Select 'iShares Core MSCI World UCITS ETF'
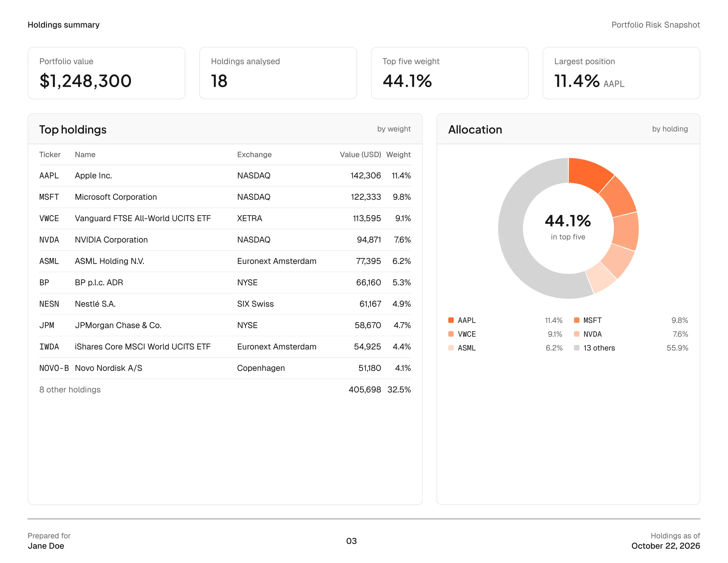The width and height of the screenshot is (728, 563). (143, 346)
